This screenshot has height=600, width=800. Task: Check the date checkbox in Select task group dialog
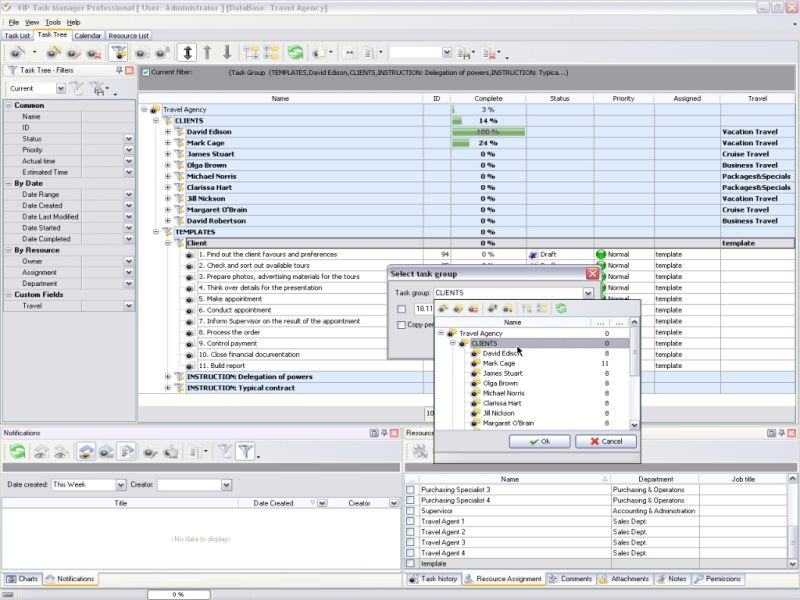click(402, 309)
